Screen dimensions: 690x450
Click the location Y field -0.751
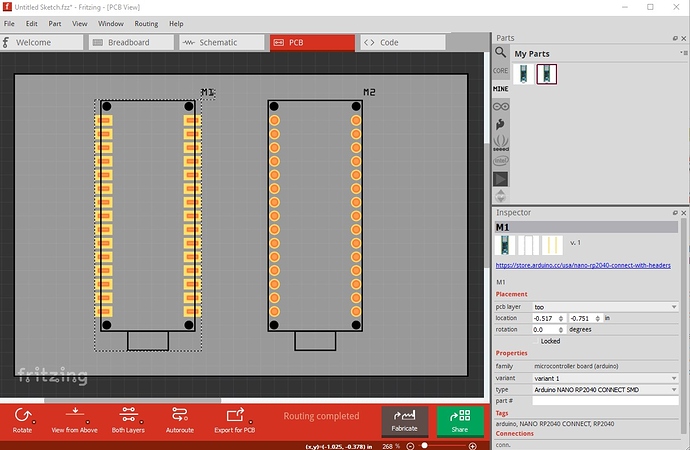582,318
